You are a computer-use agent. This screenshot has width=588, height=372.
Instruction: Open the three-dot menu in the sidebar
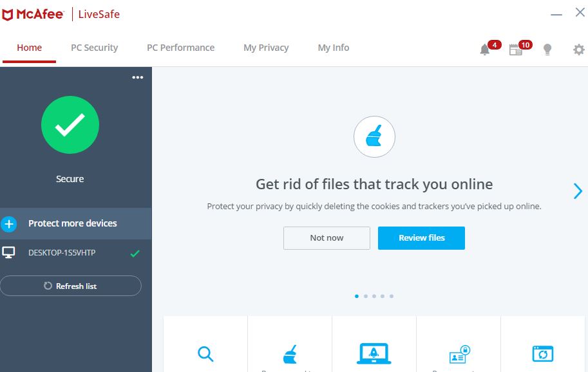pyautogui.click(x=138, y=77)
